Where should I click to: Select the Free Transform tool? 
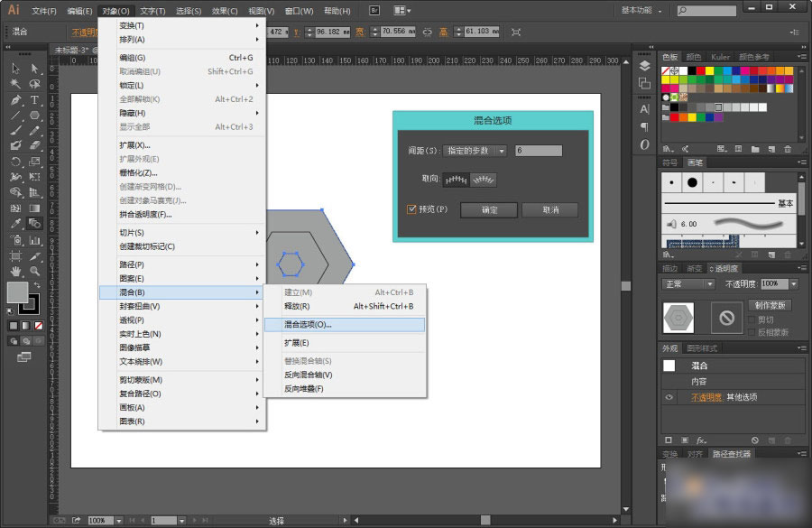[34, 177]
